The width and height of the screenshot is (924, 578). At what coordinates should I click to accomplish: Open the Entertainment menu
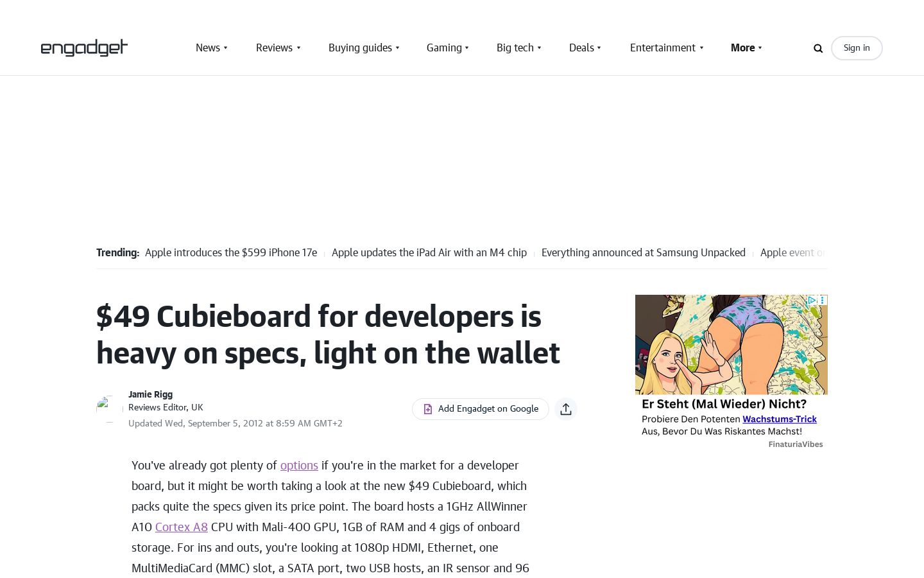click(663, 48)
